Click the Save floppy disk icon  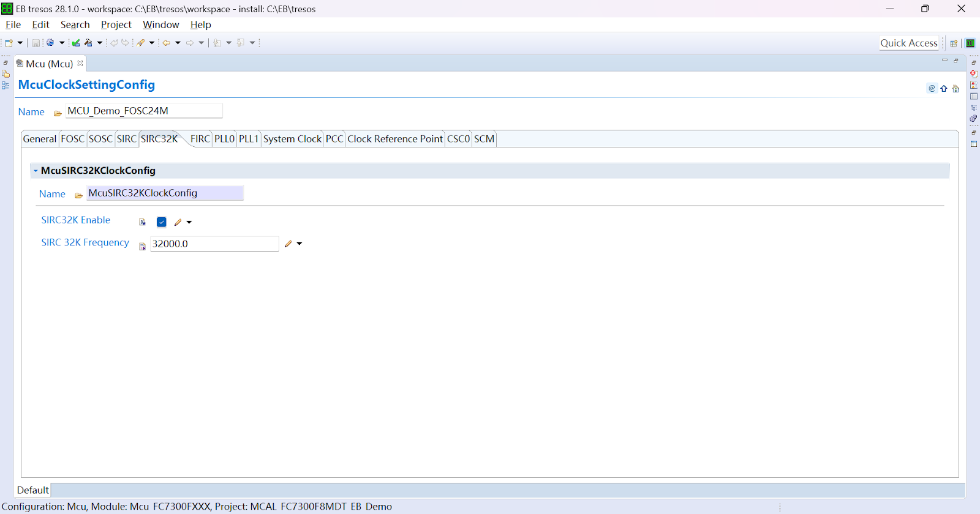tap(36, 43)
